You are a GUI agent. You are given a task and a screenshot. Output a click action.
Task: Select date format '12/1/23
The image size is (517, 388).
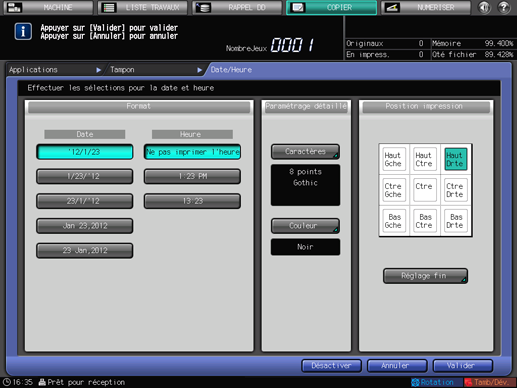pos(85,152)
